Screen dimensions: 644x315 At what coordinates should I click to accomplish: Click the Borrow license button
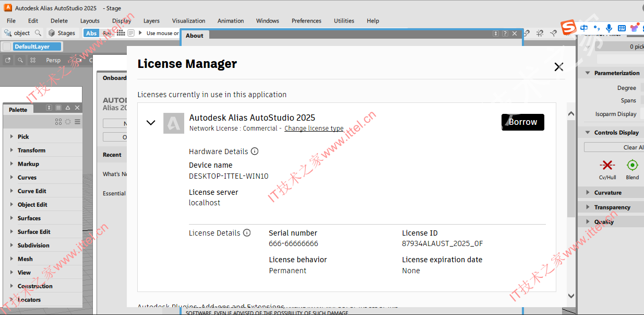coord(523,122)
